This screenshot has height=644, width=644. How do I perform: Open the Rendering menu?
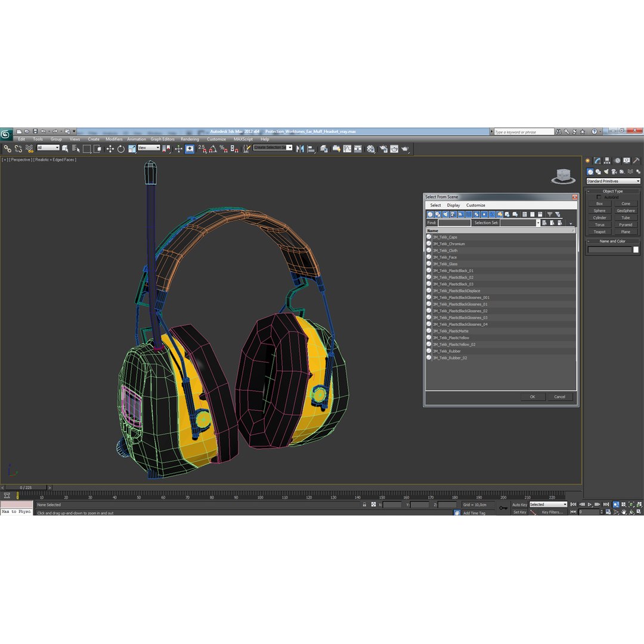pos(190,139)
